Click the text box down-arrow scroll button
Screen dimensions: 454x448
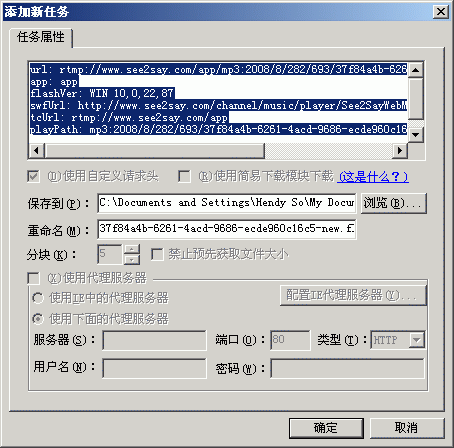tap(415, 135)
